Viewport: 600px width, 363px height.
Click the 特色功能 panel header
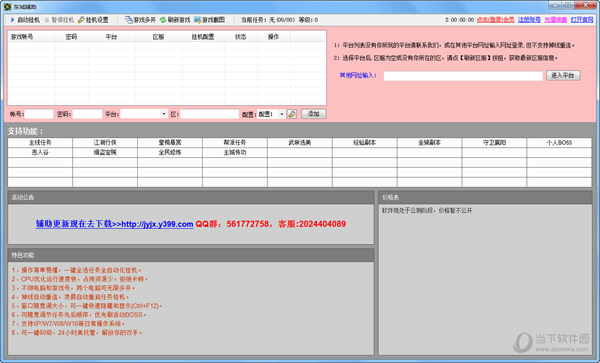191,255
